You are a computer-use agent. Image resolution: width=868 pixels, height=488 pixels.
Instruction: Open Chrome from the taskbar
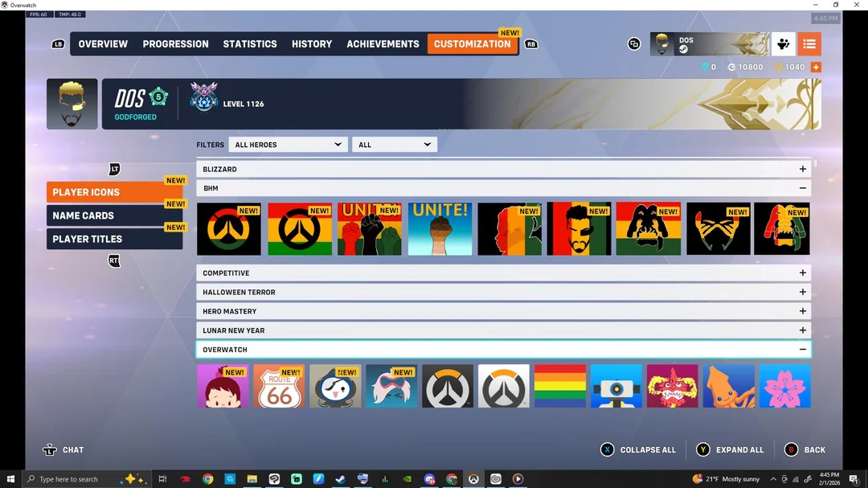(207, 478)
